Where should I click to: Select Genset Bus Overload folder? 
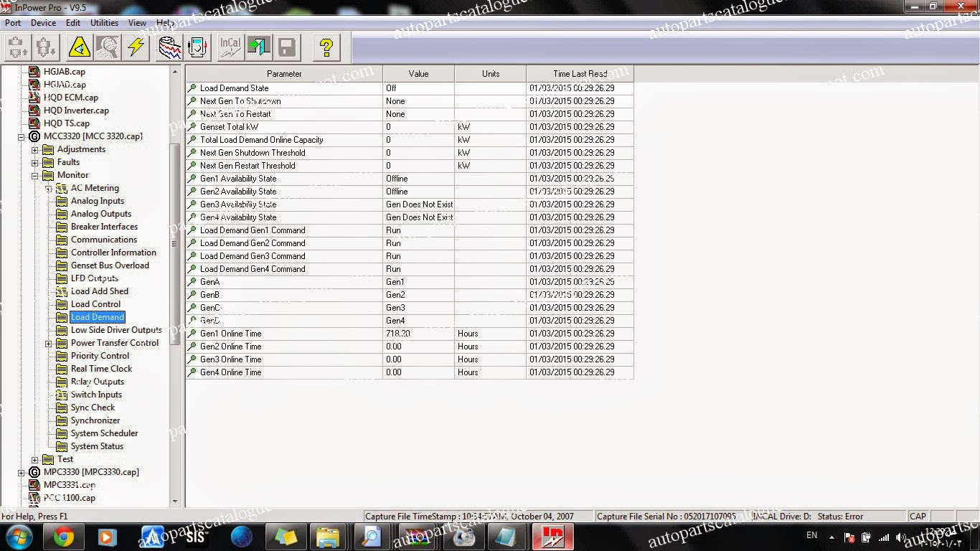click(110, 265)
